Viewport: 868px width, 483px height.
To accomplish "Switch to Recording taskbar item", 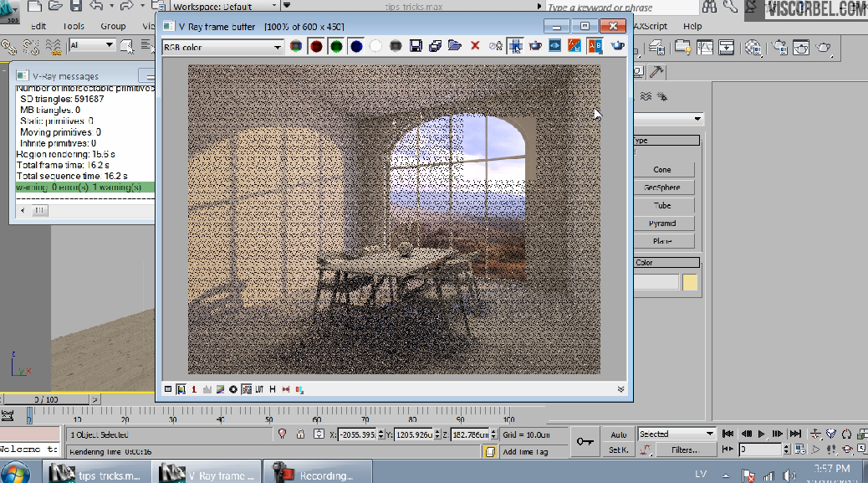I will click(x=318, y=472).
